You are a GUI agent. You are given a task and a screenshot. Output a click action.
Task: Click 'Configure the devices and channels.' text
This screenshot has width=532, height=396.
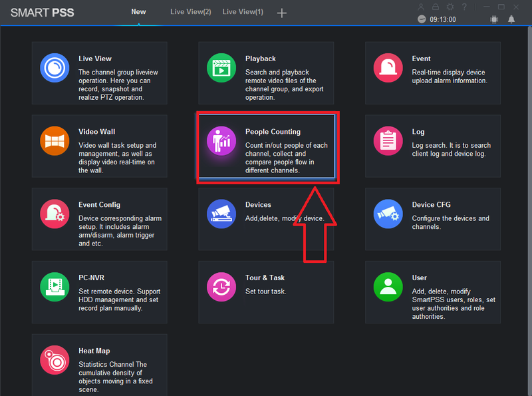451,222
